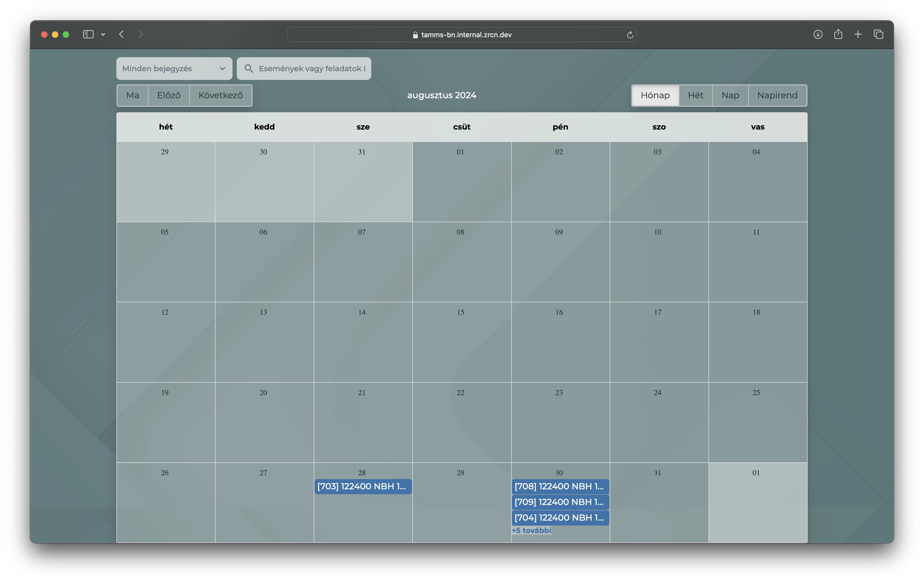924x583 pixels.
Task: Click the date number 19
Action: pyautogui.click(x=165, y=393)
